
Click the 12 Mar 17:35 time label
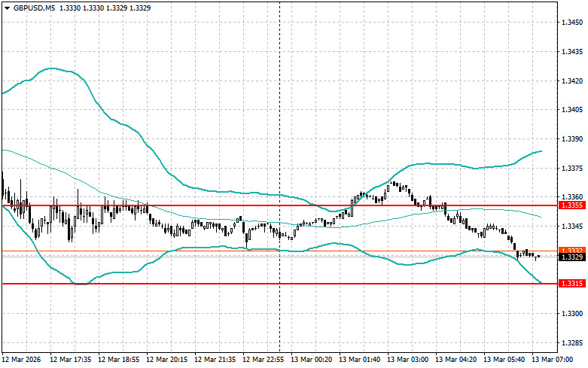(70, 360)
